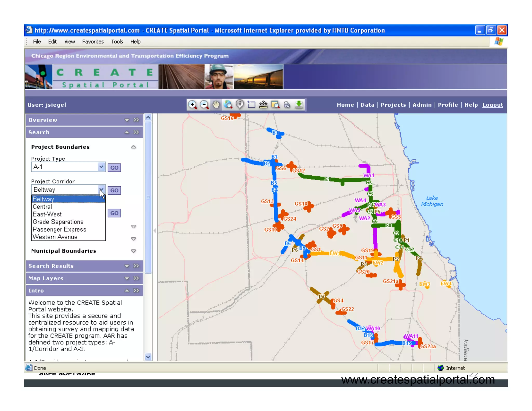Viewport: 532px width, 411px height.
Task: Click the third GO button below corridor
Action: [x=114, y=213]
